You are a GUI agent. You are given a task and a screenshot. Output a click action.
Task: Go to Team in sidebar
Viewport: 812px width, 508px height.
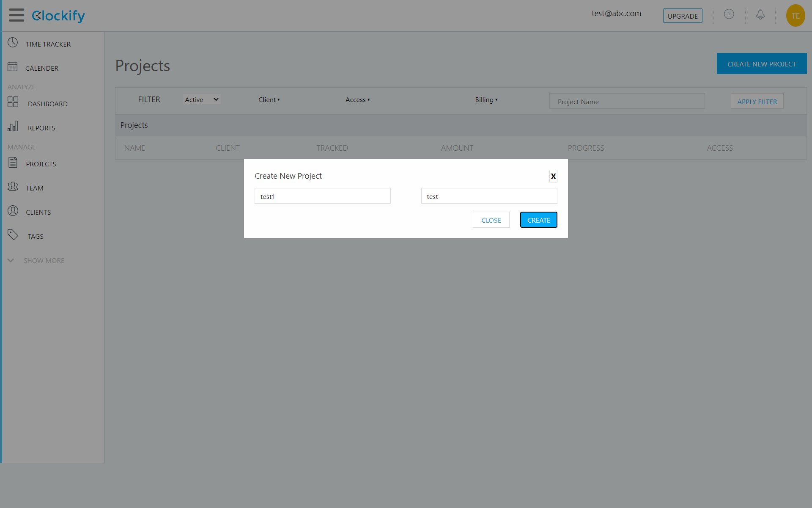point(34,188)
